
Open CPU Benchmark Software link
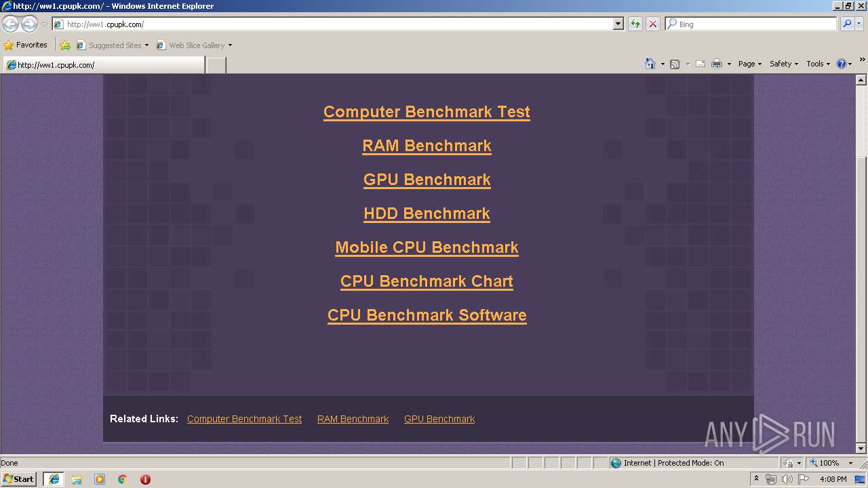[x=427, y=315]
